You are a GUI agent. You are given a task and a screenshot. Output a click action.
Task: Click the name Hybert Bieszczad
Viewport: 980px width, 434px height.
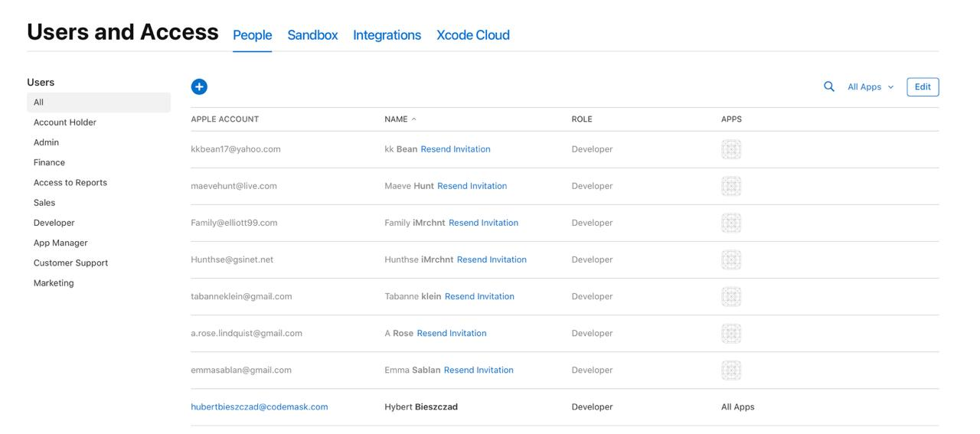click(421, 407)
